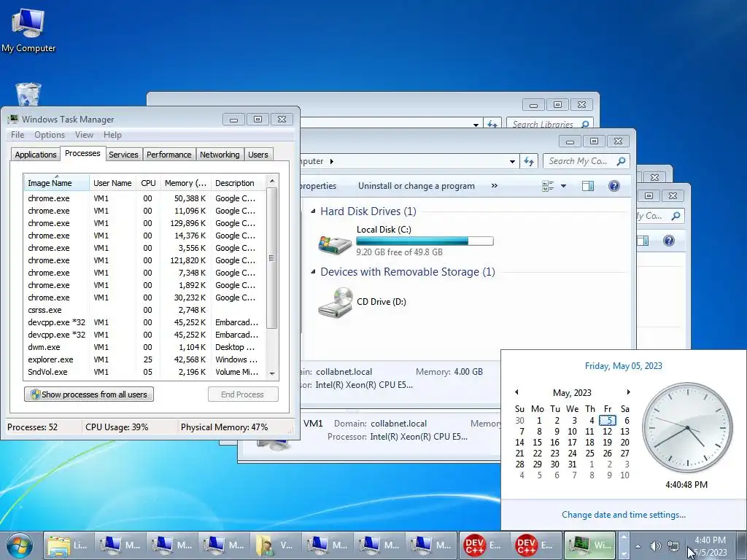The image size is (747, 560).
Task: Sort processes by User Name column
Action: pyautogui.click(x=112, y=183)
